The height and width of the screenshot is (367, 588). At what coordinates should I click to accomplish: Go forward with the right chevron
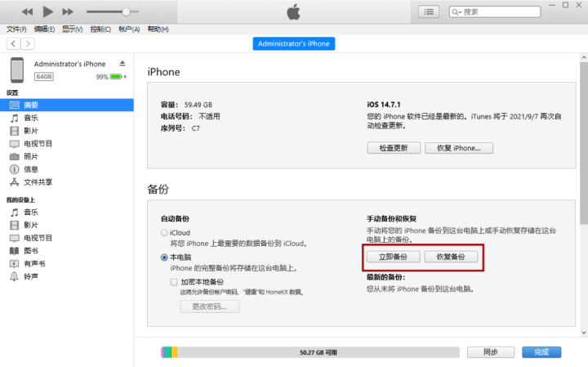[x=28, y=44]
